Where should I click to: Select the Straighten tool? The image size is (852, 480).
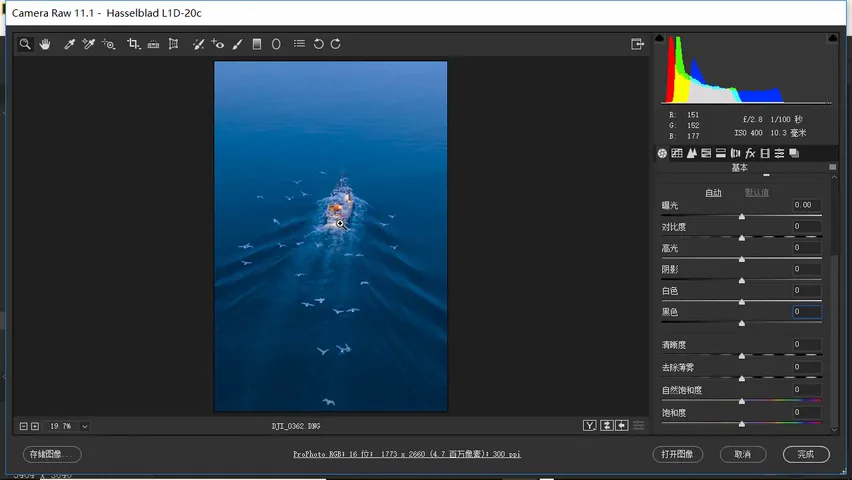click(x=153, y=44)
